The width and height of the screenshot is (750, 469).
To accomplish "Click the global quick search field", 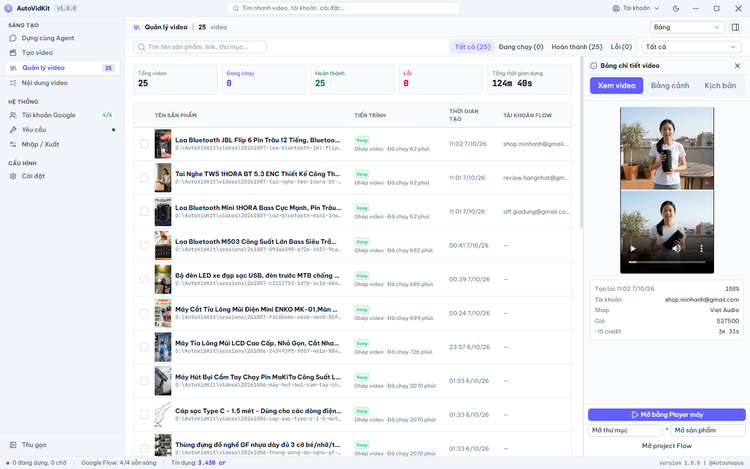I will pyautogui.click(x=343, y=8).
